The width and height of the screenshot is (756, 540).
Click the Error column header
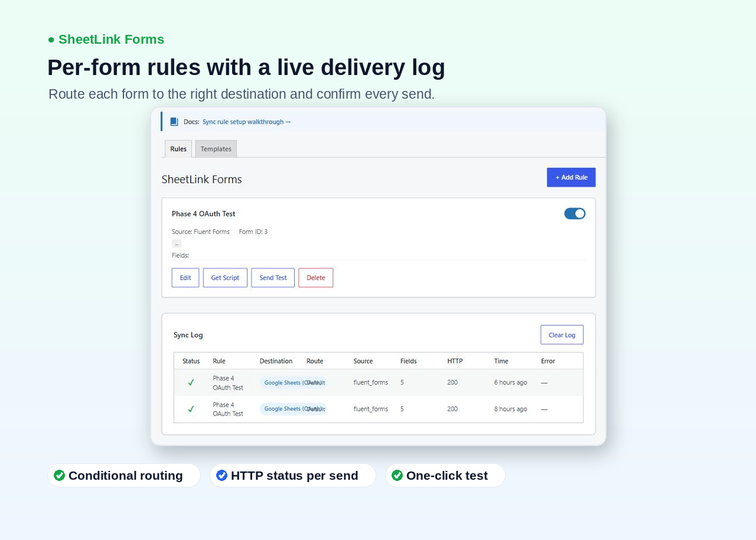(548, 361)
